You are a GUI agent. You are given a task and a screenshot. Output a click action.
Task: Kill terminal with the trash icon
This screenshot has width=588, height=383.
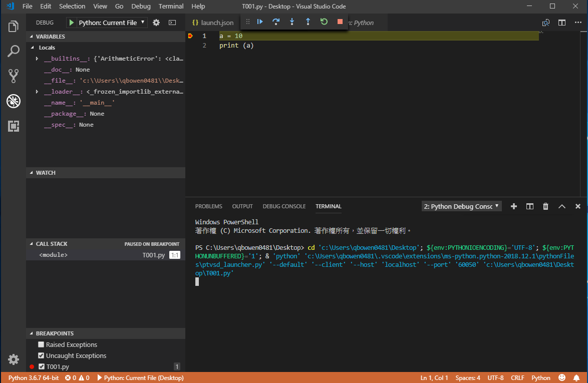pos(546,206)
